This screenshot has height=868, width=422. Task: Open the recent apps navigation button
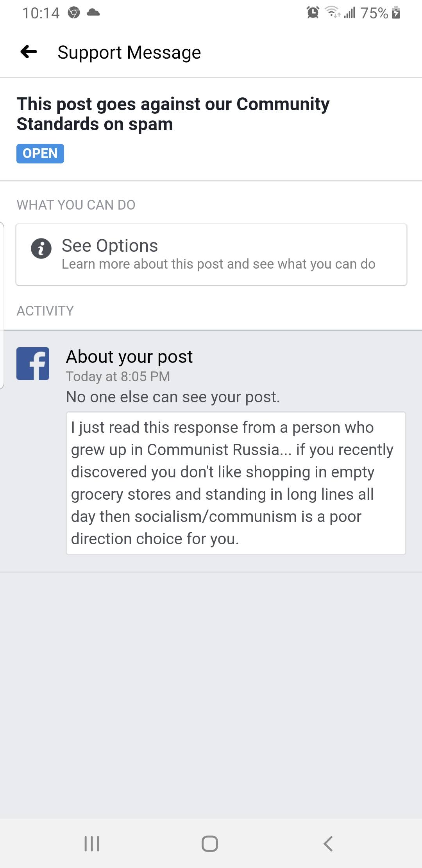[x=92, y=843]
